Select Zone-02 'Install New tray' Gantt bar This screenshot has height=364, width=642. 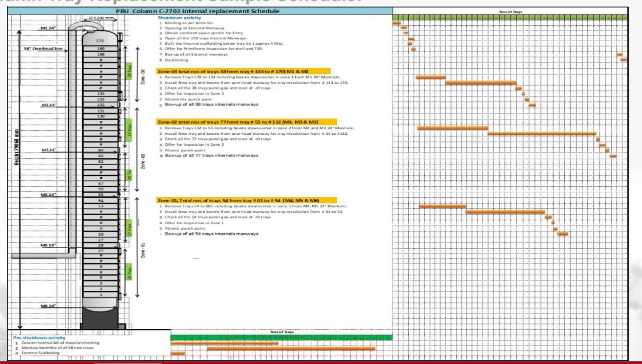click(542, 133)
